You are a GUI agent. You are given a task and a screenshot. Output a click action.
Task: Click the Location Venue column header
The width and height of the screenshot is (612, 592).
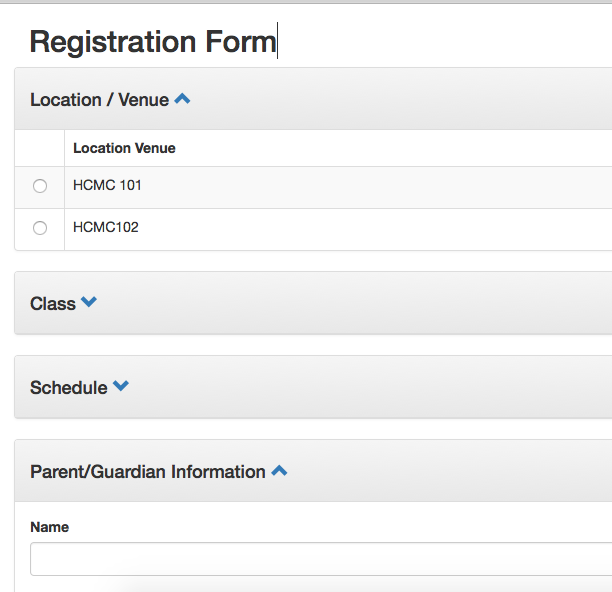point(125,148)
